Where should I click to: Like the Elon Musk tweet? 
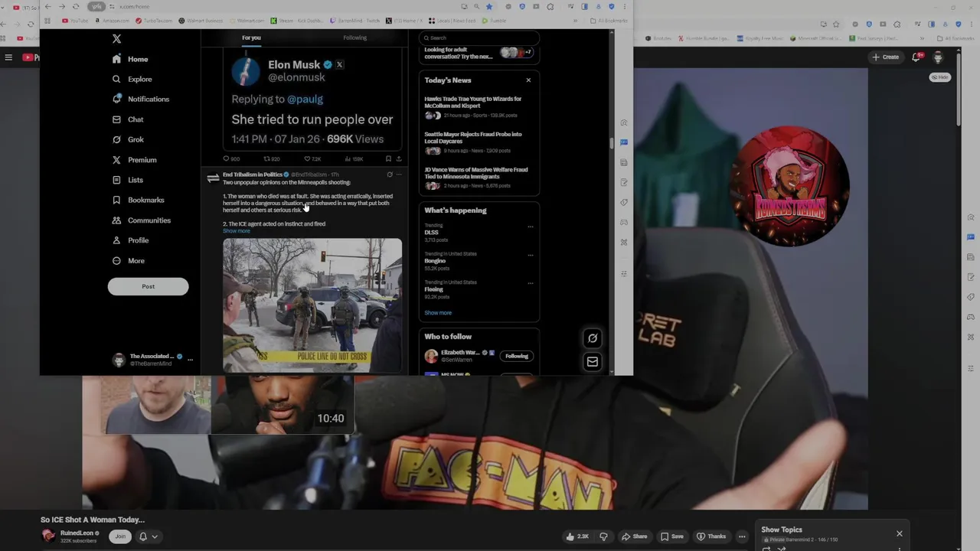(312, 159)
